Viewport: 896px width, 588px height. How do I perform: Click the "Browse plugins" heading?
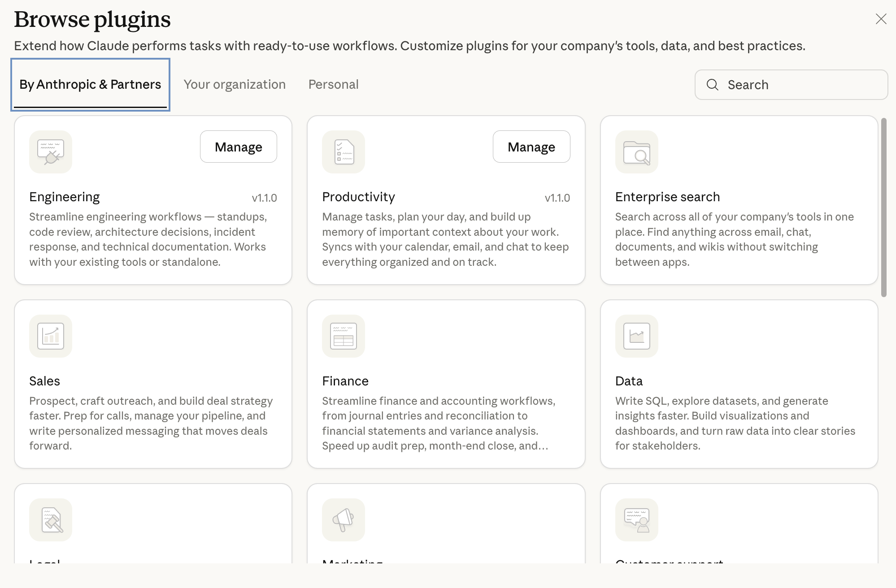(x=92, y=19)
